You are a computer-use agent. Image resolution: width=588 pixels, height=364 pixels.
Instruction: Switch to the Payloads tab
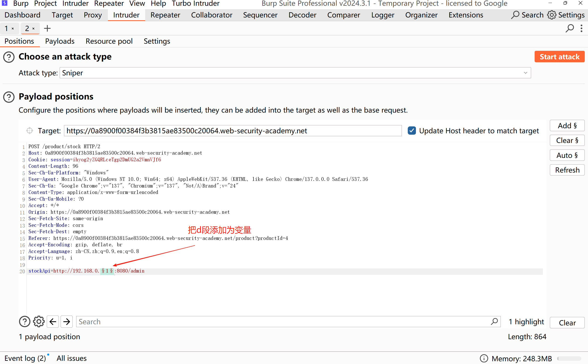click(x=60, y=41)
